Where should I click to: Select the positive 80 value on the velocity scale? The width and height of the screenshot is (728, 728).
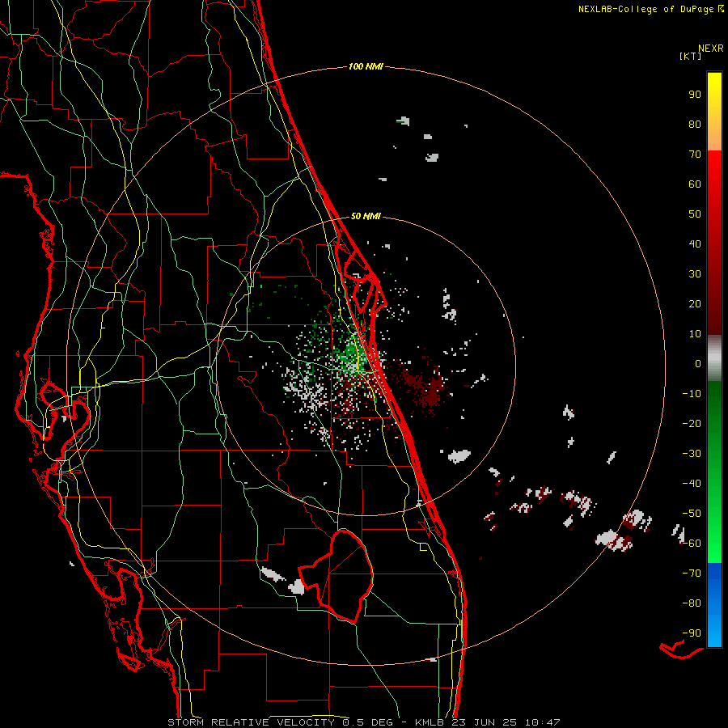(x=695, y=124)
